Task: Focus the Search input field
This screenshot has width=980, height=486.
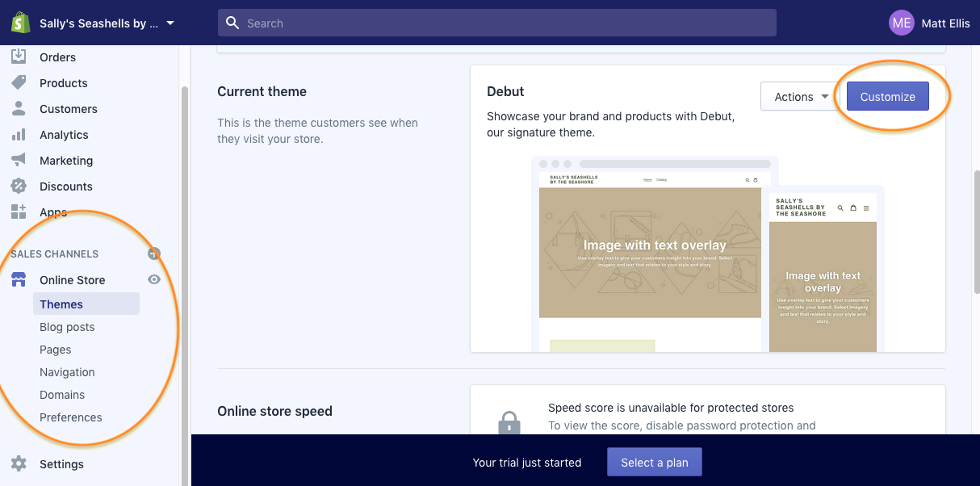Action: [497, 23]
